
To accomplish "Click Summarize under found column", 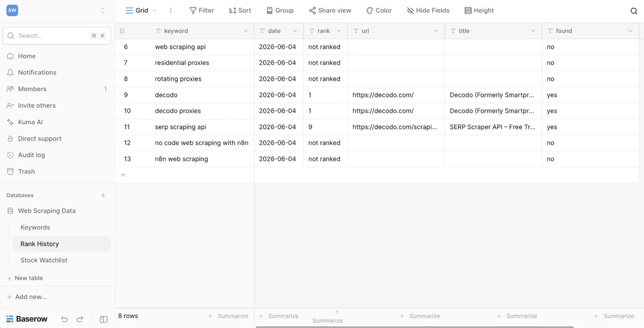I will click(x=614, y=316).
